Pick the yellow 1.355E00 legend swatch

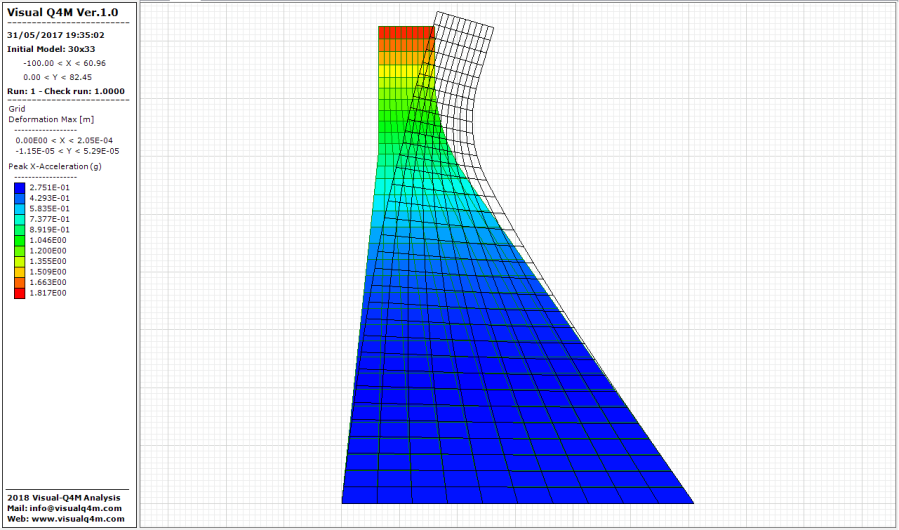pyautogui.click(x=20, y=262)
